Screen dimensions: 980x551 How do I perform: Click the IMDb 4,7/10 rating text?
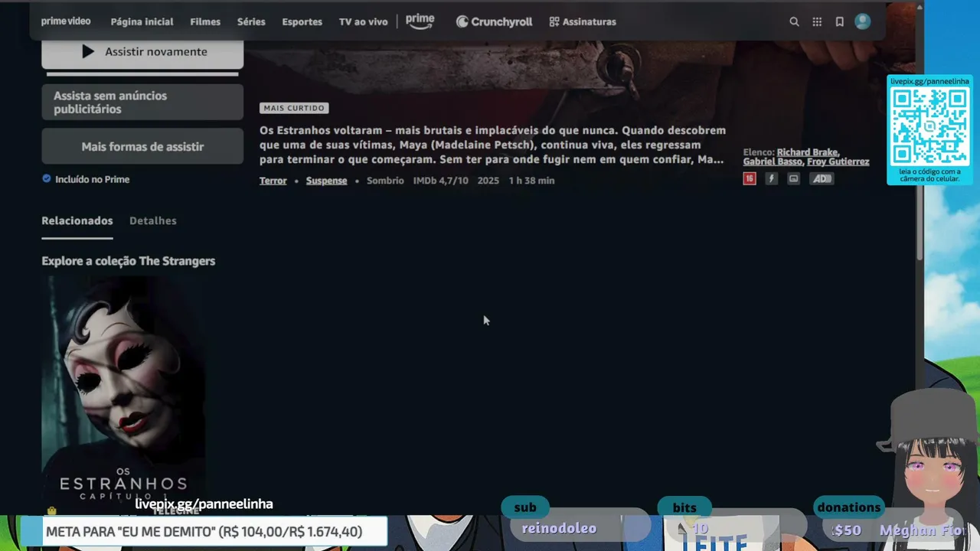click(x=440, y=181)
